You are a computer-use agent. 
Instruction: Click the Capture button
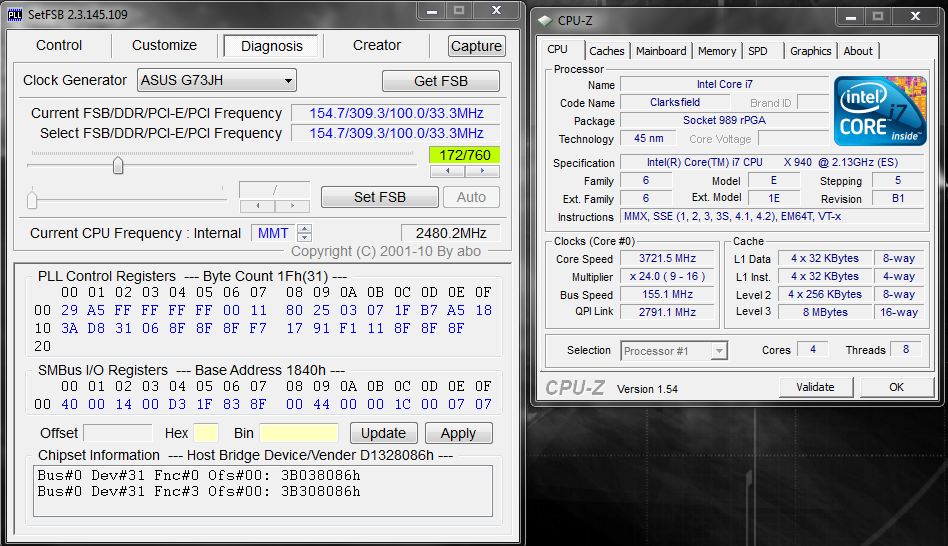pyautogui.click(x=476, y=46)
